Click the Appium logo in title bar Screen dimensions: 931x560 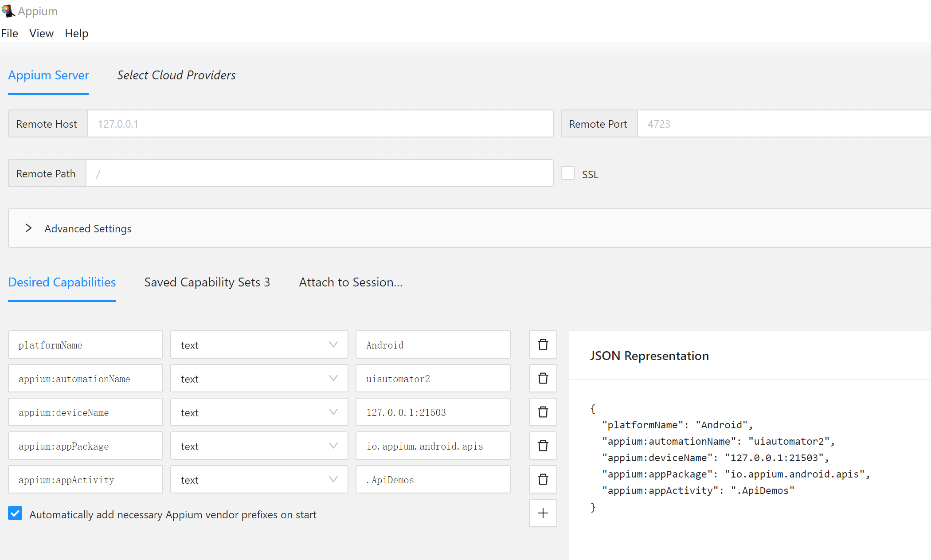(x=8, y=11)
